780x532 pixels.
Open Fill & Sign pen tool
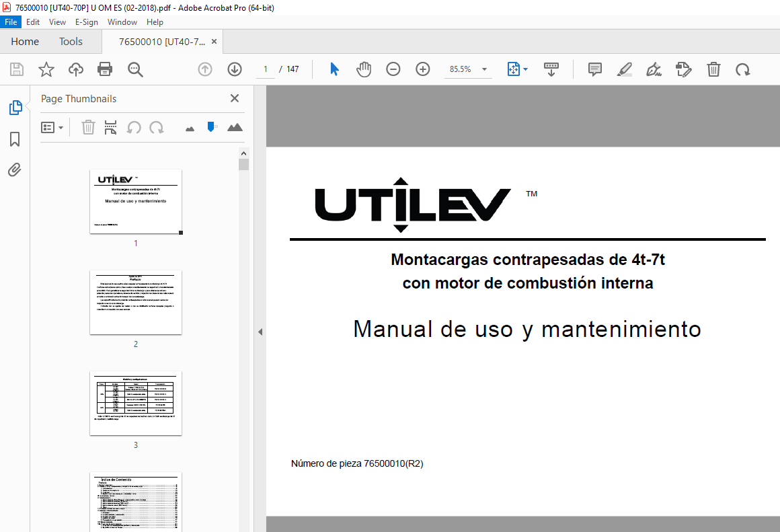click(x=654, y=69)
